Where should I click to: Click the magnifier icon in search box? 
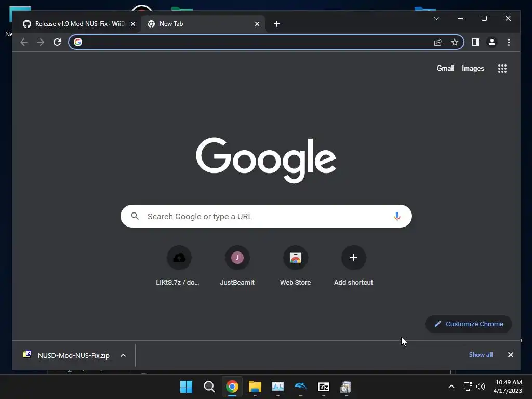click(135, 216)
